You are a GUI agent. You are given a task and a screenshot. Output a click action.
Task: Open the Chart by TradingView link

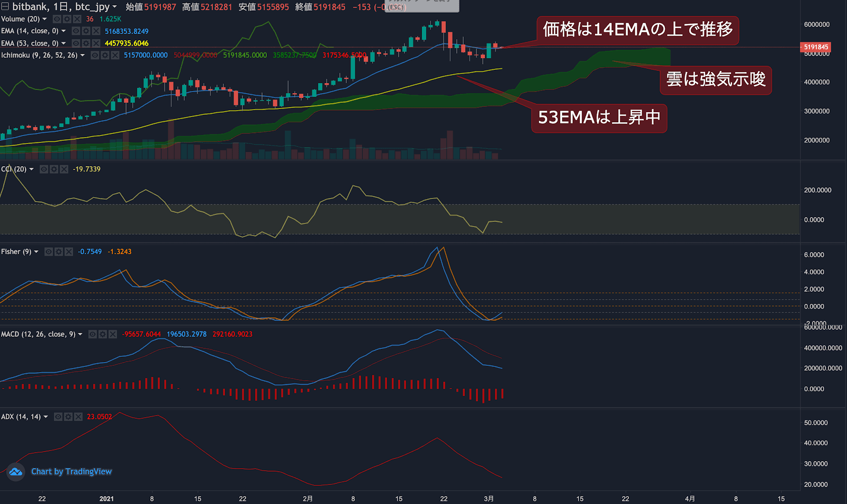click(x=71, y=471)
